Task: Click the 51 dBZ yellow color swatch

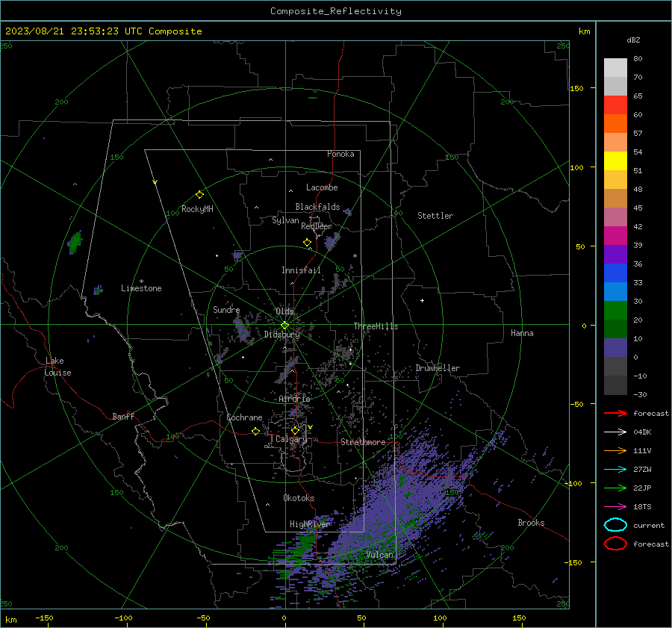Action: pos(615,161)
